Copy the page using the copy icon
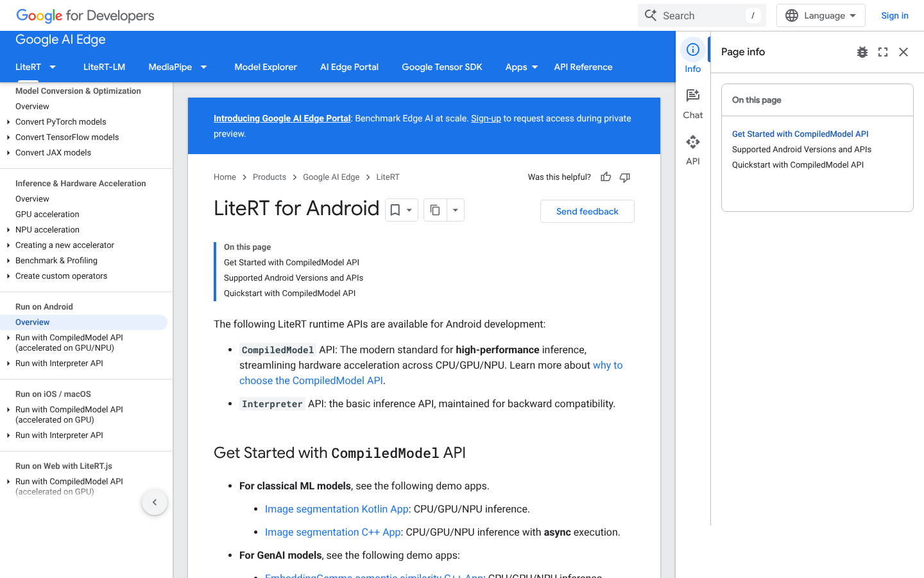This screenshot has width=924, height=578. (x=435, y=210)
